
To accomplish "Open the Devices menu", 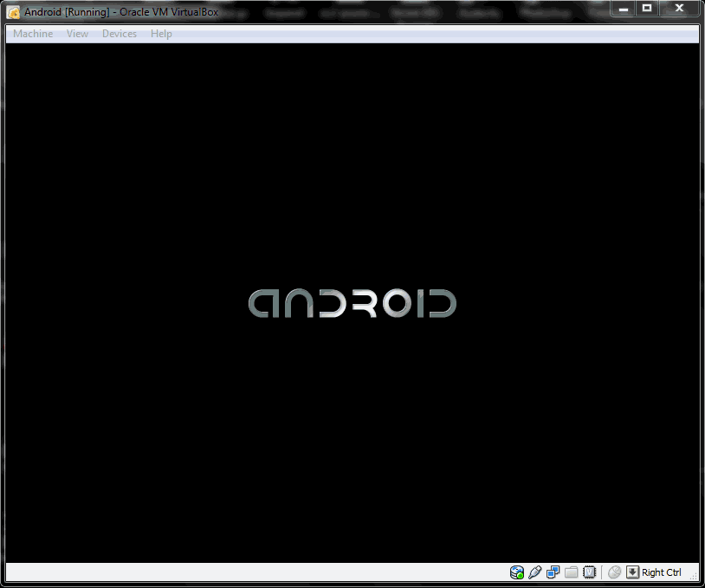I will [x=120, y=34].
